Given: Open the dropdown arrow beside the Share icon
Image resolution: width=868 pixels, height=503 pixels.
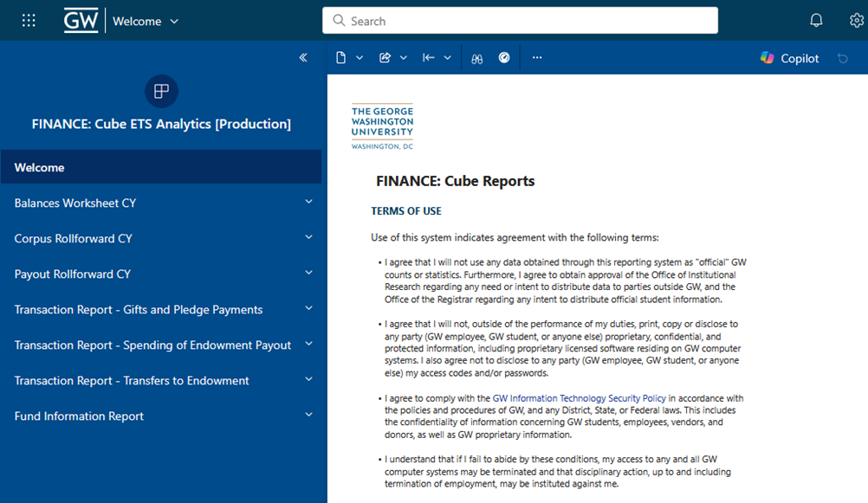Looking at the screenshot, I should [x=404, y=58].
